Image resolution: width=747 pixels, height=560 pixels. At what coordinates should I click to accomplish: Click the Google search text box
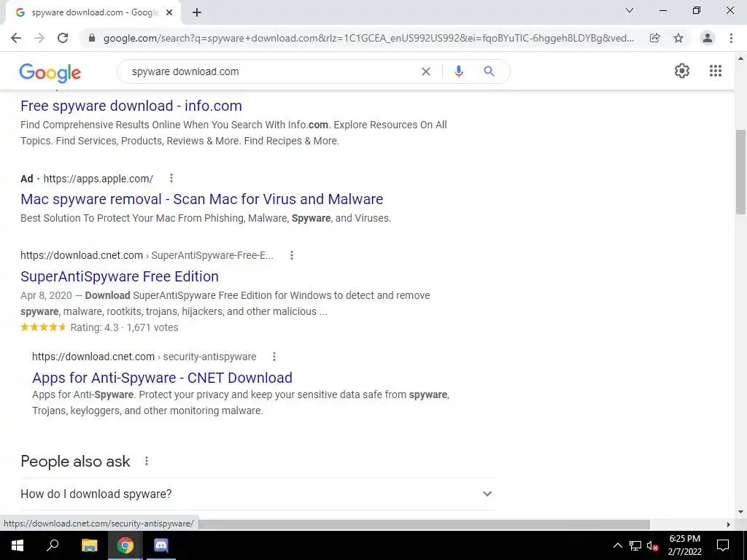[271, 71]
